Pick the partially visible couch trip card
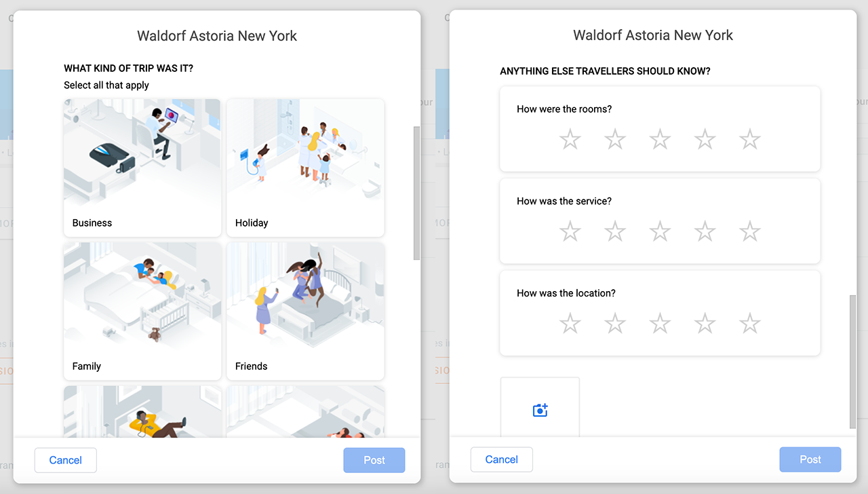This screenshot has height=494, width=868. tap(142, 411)
